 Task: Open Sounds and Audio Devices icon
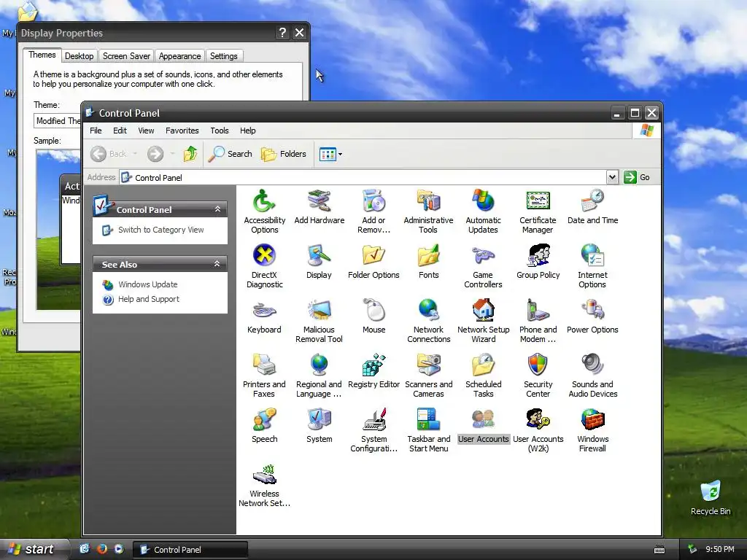[x=592, y=365]
